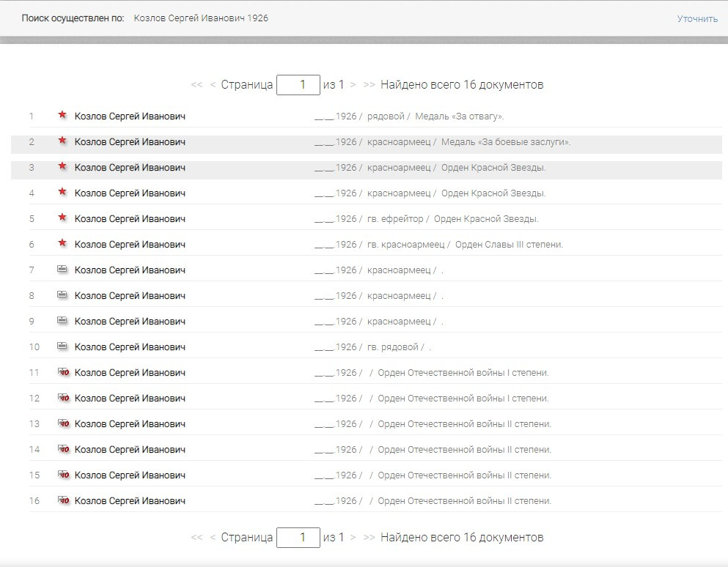Click the document icon in row 7
Viewport: 728px width, 567px height.
(x=62, y=270)
